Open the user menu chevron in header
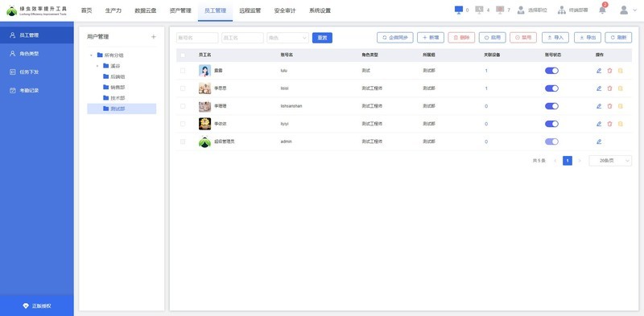The image size is (644, 316). coord(635,10)
